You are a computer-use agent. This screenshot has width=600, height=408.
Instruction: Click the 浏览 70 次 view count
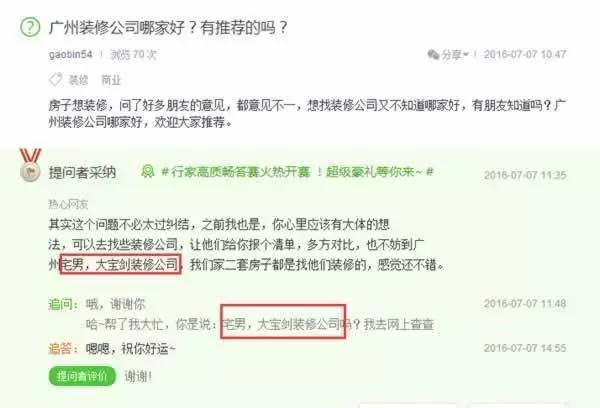click(133, 55)
